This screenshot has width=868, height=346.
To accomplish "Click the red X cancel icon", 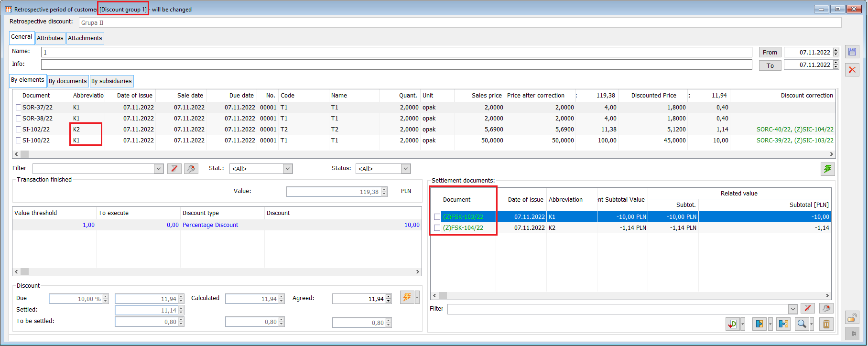I will (x=852, y=70).
